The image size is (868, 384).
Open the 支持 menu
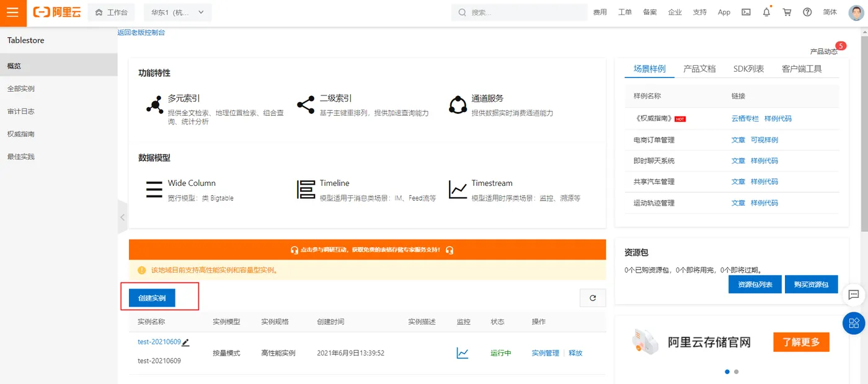pyautogui.click(x=699, y=12)
